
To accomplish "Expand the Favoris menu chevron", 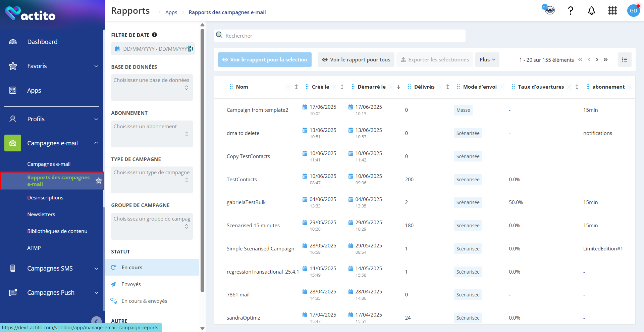I will (x=96, y=66).
